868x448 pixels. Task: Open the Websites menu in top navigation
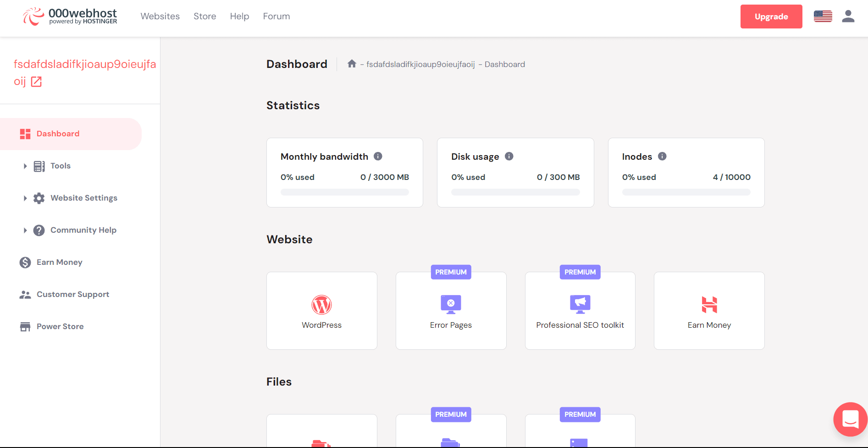(160, 17)
